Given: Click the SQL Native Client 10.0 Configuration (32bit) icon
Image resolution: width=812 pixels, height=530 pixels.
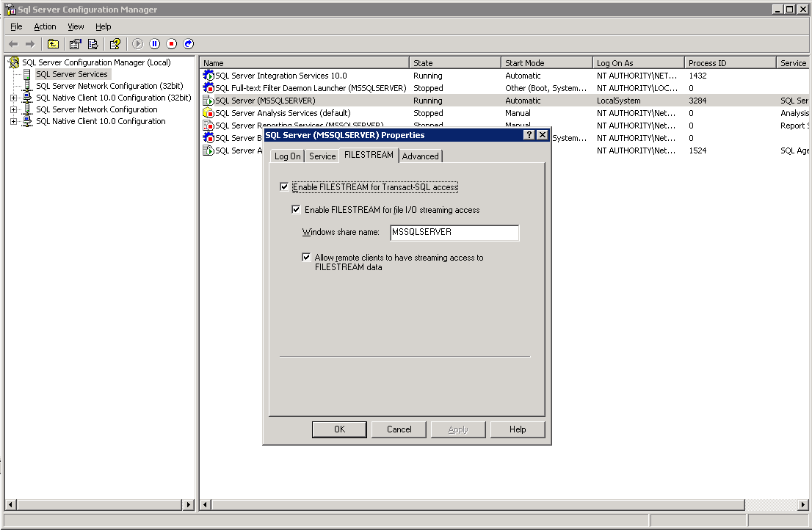Looking at the screenshot, I should pyautogui.click(x=27, y=98).
